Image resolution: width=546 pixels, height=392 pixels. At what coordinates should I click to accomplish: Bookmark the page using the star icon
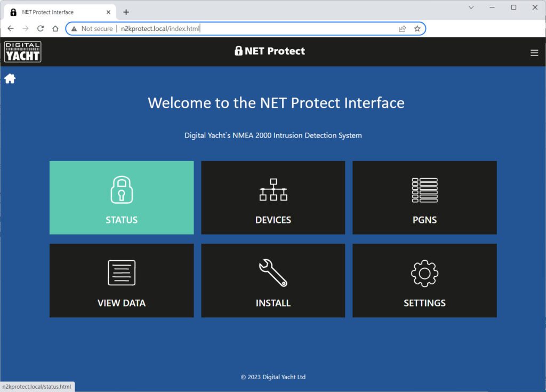(x=417, y=28)
